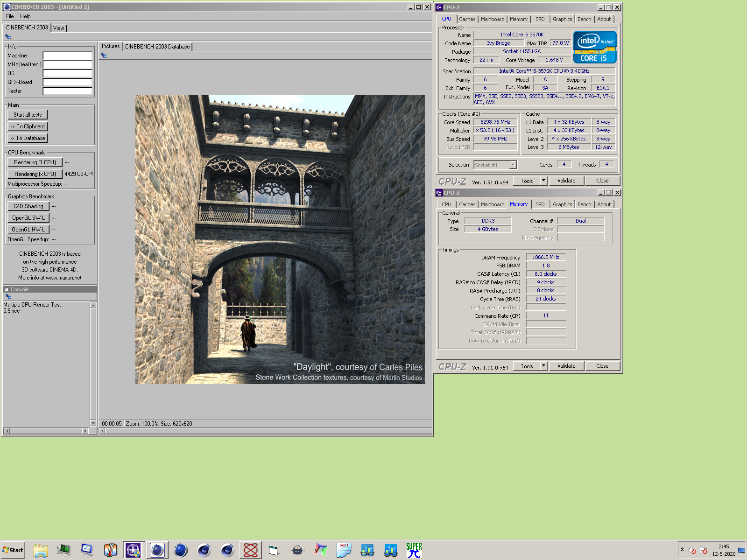Click the Console panel blue icon
This screenshot has width=747, height=560.
click(8, 296)
